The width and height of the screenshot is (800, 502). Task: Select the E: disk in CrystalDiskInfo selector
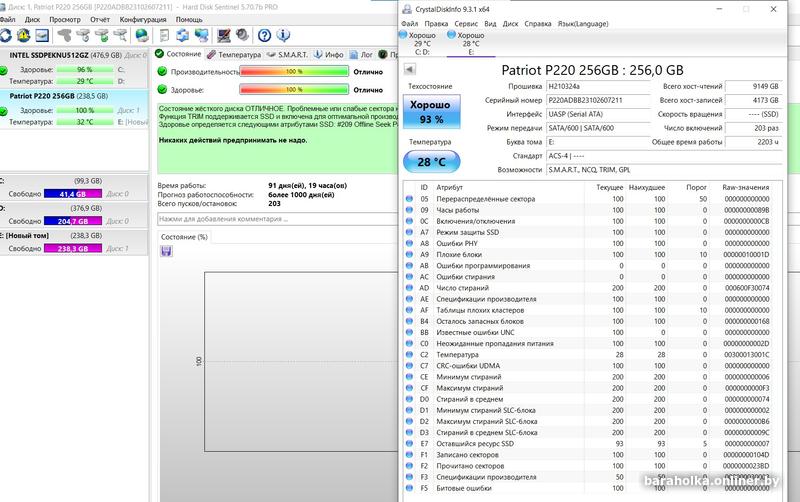click(471, 43)
